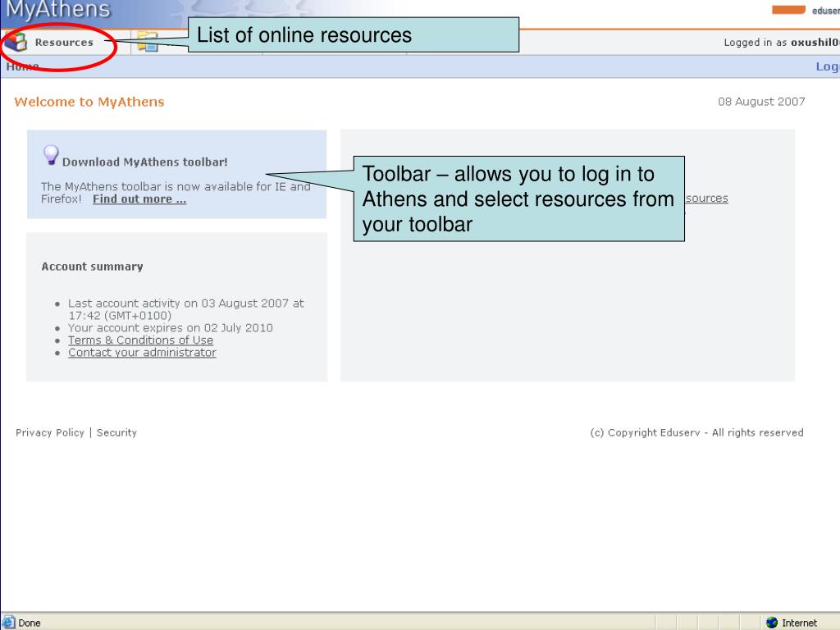The image size is (840, 630).
Task: Click the Internet Explorer page icon in status bar
Action: coord(8,622)
